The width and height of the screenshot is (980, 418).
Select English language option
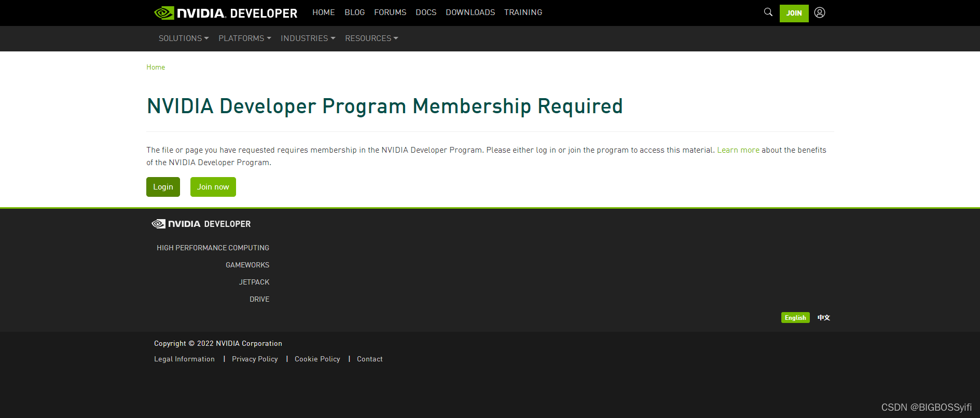(795, 318)
